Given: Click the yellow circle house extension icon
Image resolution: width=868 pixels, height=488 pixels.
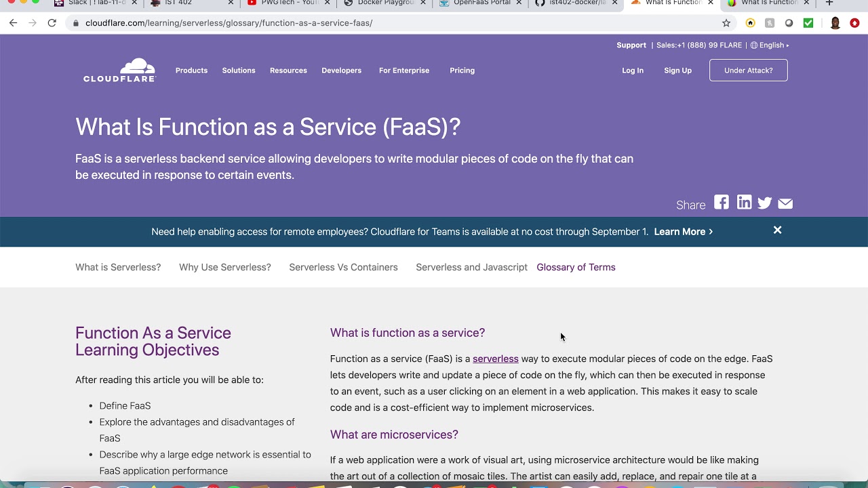Looking at the screenshot, I should click(x=750, y=23).
